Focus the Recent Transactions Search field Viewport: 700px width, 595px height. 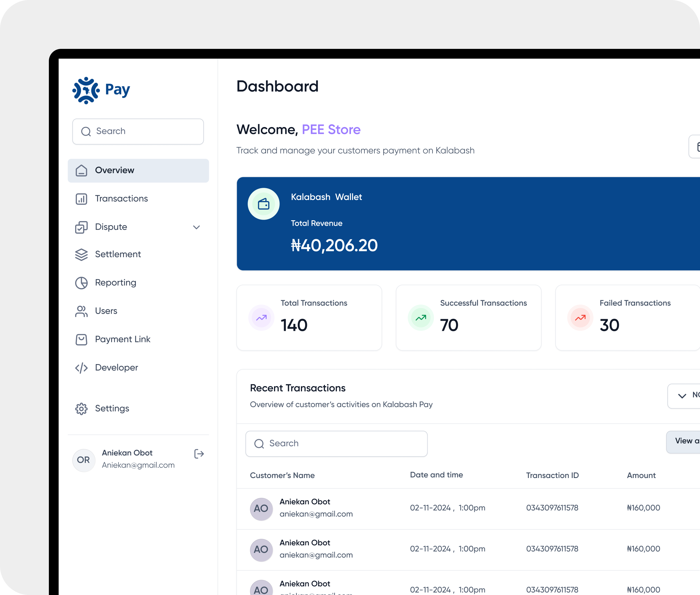coord(337,444)
